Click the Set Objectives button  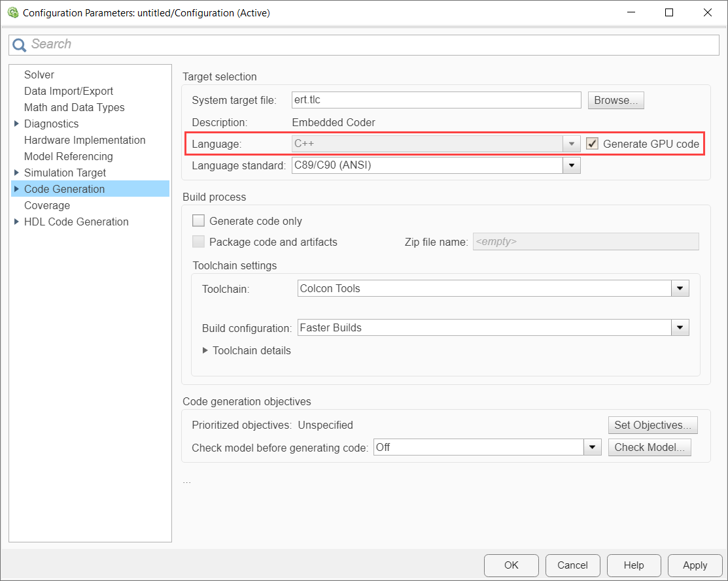(x=652, y=425)
